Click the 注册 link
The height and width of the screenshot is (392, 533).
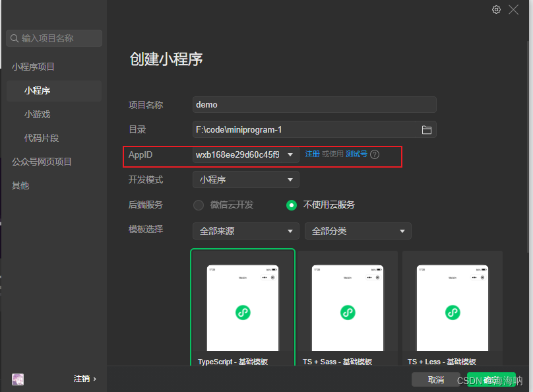click(x=312, y=154)
